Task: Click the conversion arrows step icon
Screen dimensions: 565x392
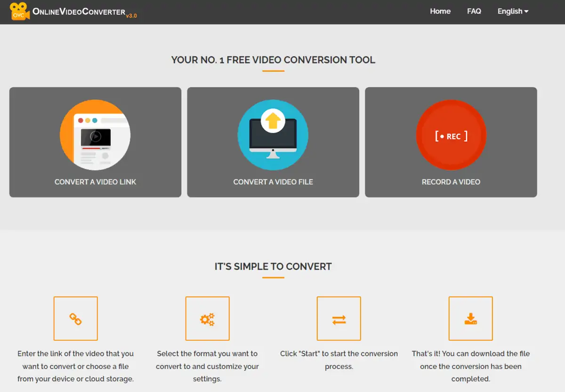Action: click(x=339, y=319)
